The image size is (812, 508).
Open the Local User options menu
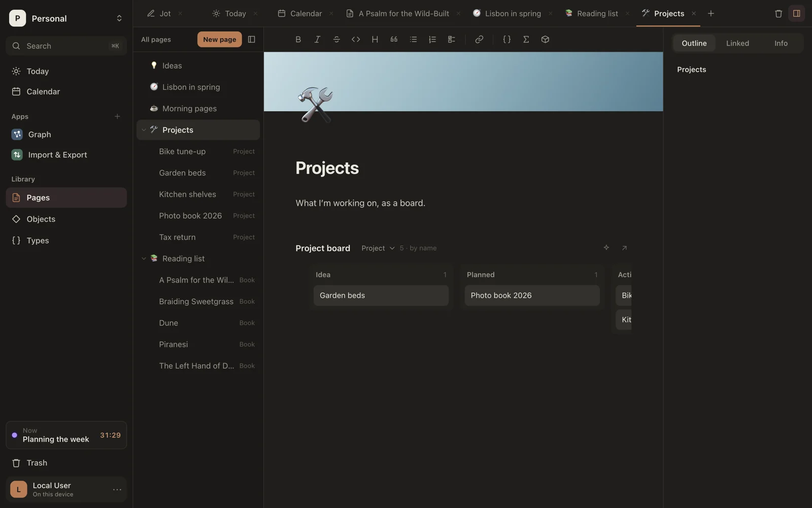117,490
